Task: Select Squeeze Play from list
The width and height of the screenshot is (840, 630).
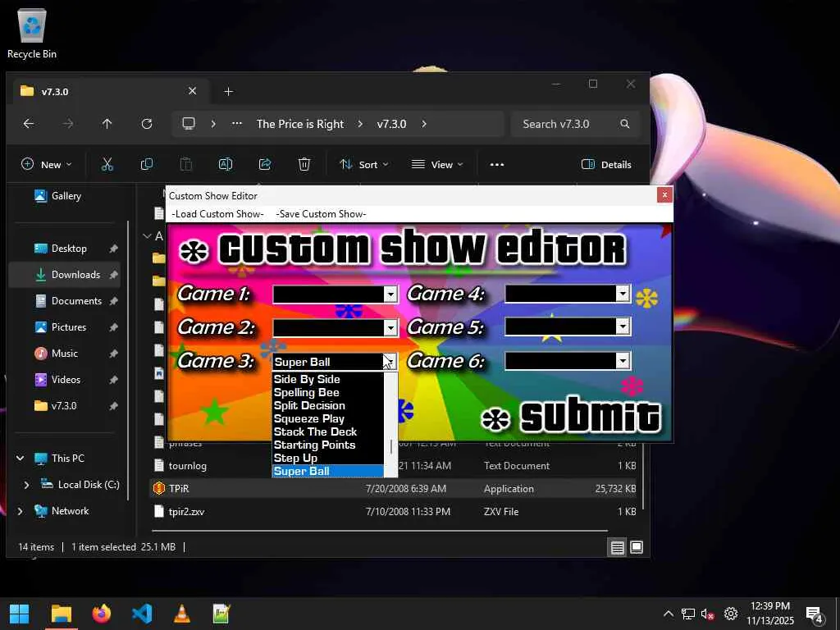Action: coord(328,419)
